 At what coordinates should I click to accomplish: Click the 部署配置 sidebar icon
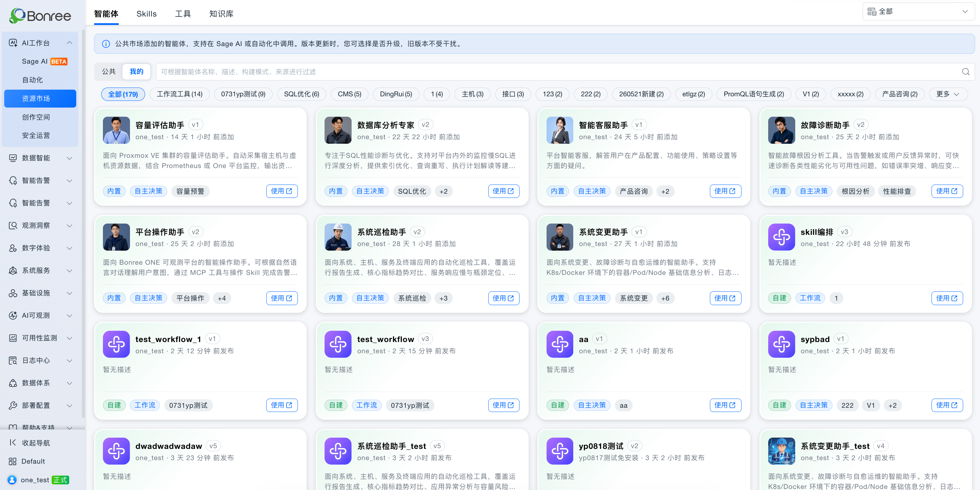(13, 405)
